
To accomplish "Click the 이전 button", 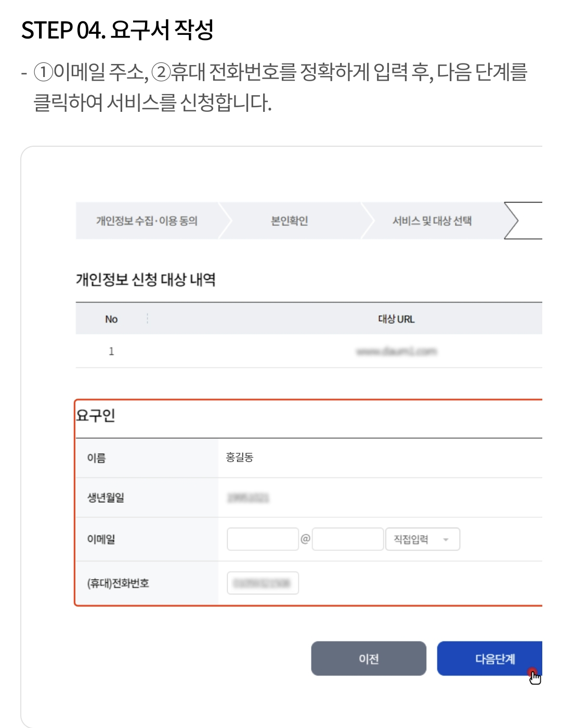I will (368, 659).
